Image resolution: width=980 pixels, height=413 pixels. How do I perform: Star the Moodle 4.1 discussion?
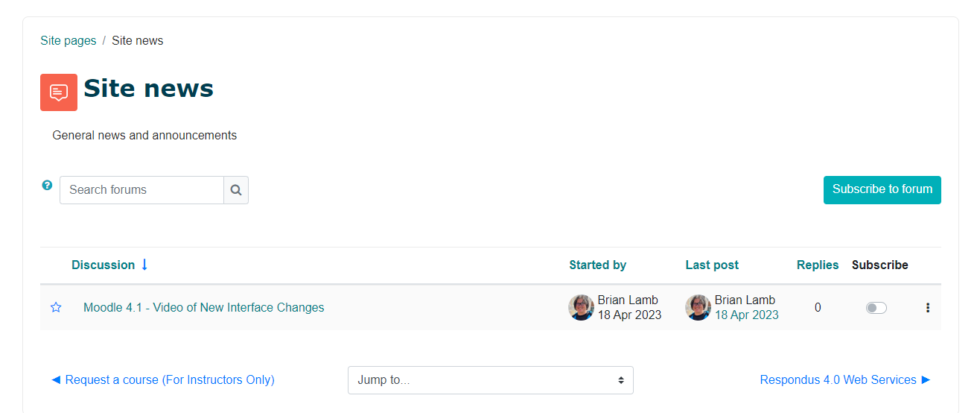pyautogui.click(x=56, y=307)
